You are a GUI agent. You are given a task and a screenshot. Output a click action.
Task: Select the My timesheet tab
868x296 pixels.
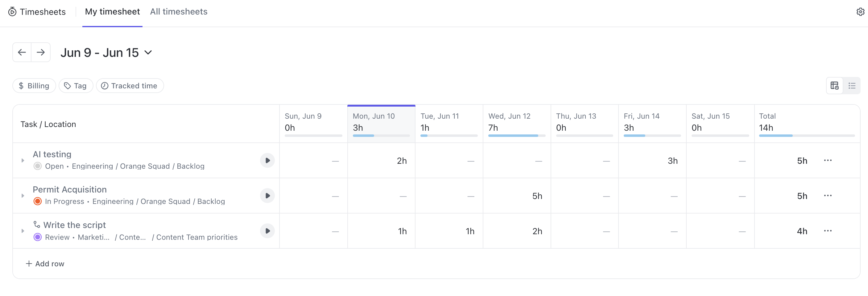112,12
